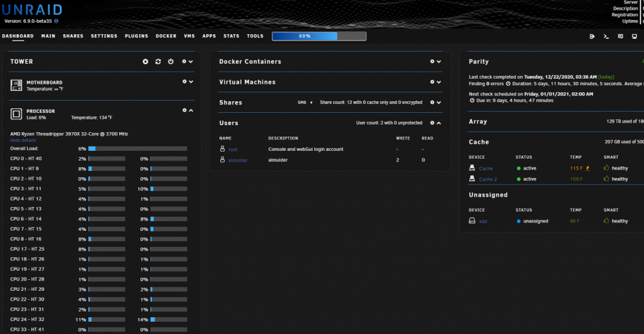Click the Tower power-off icon
The height and width of the screenshot is (334, 644).
[171, 62]
